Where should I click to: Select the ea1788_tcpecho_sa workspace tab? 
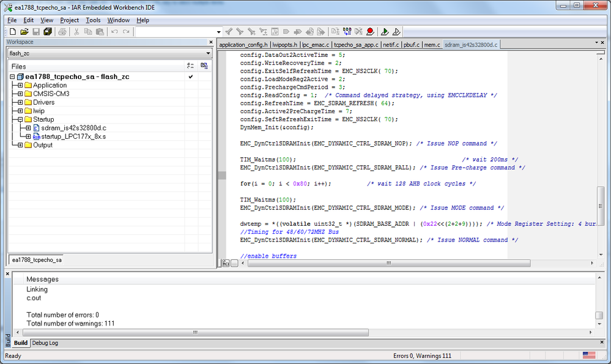(37, 260)
